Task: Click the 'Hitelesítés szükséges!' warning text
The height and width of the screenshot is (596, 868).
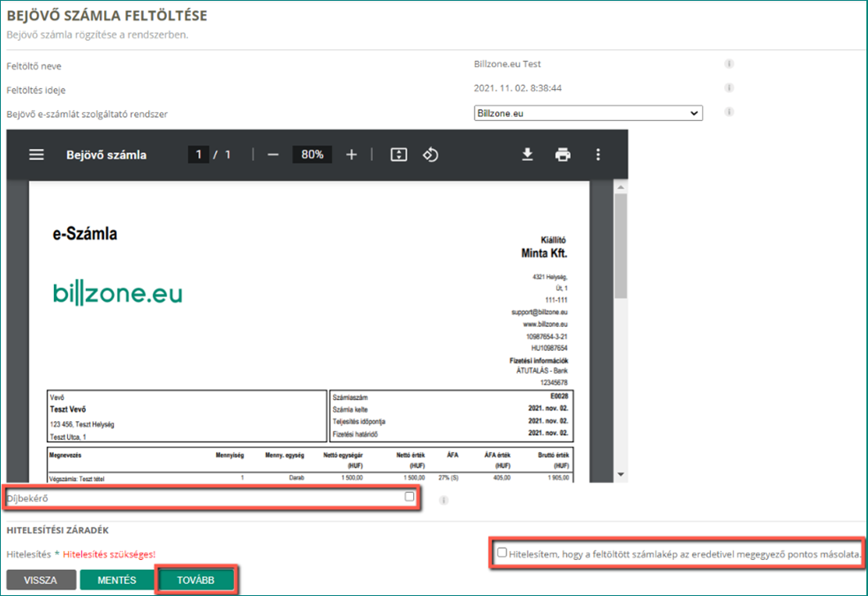Action: [x=109, y=554]
